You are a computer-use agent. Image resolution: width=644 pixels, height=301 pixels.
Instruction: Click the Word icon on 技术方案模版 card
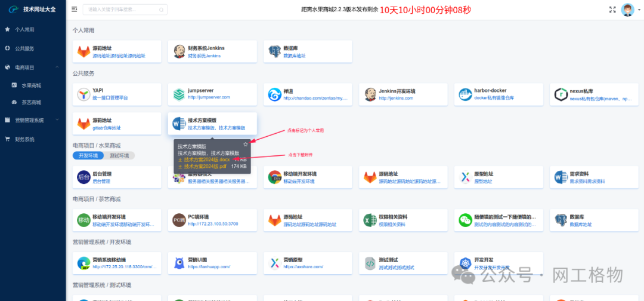pyautogui.click(x=179, y=124)
